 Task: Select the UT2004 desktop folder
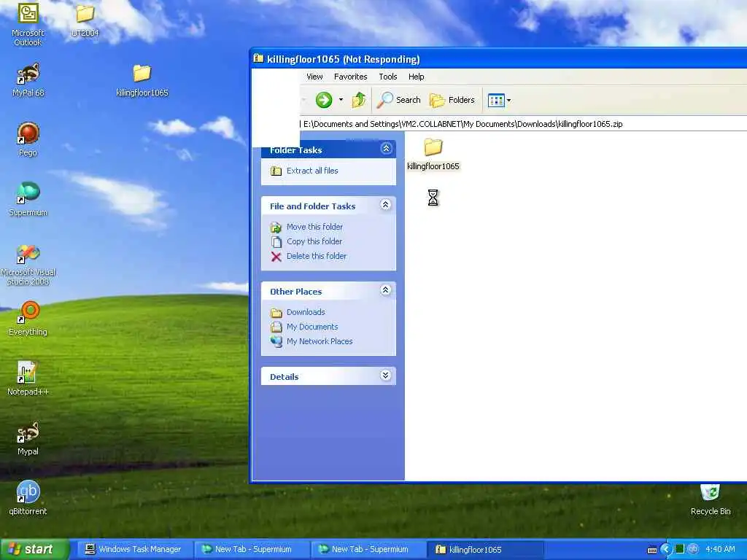[85, 20]
